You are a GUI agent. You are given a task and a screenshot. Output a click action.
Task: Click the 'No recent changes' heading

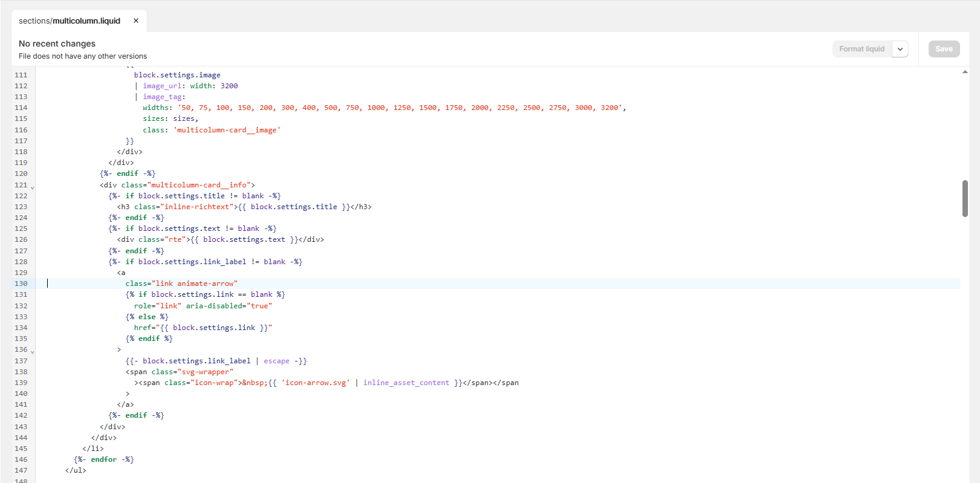click(x=57, y=44)
